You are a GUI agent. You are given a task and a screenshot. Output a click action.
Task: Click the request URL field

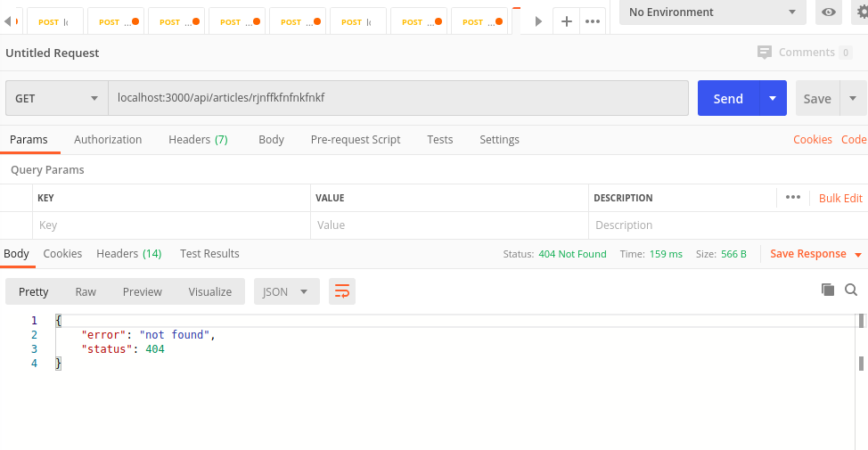[398, 98]
